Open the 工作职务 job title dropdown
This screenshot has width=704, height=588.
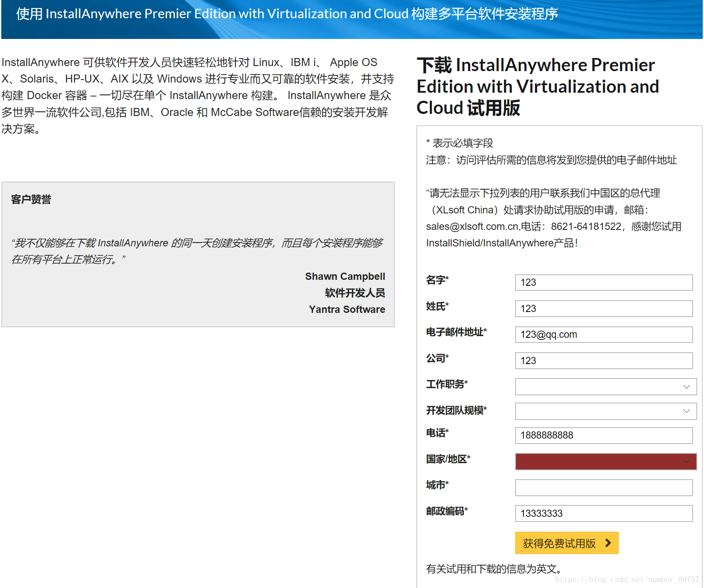tap(606, 386)
